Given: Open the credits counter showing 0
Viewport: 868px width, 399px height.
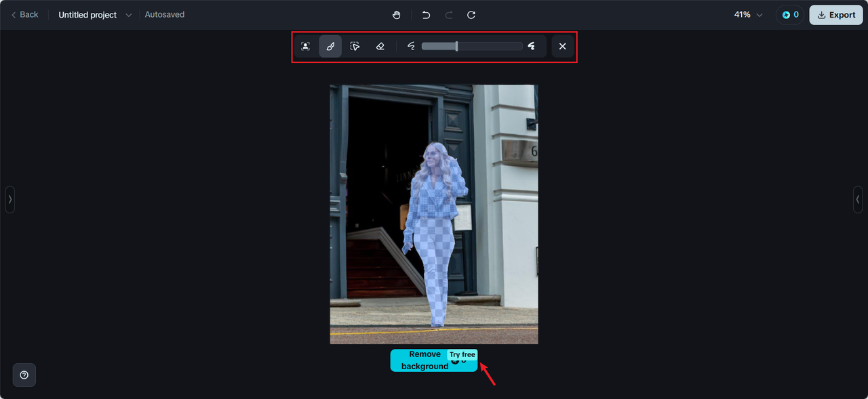Looking at the screenshot, I should click(790, 15).
